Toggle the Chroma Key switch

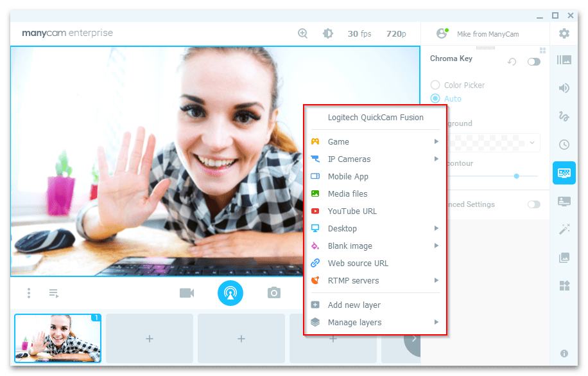click(x=533, y=62)
